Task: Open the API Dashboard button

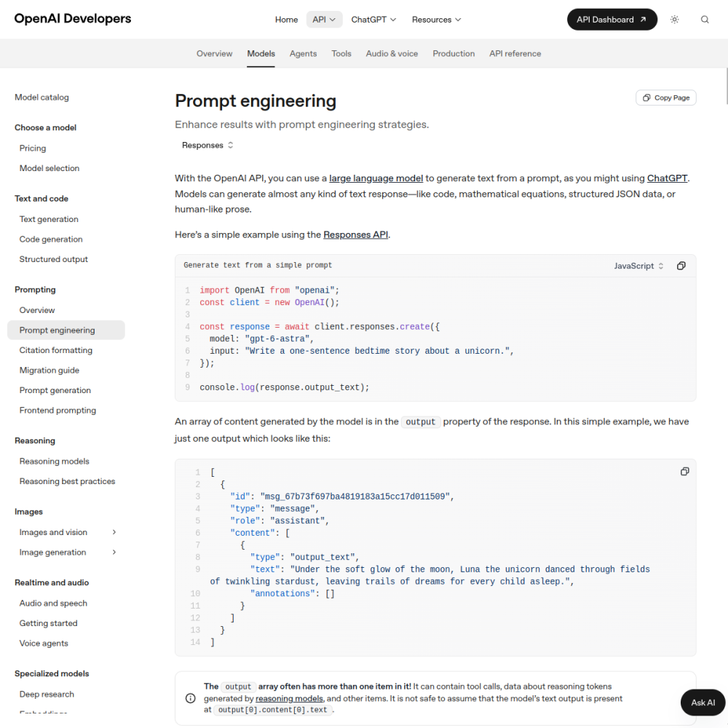Action: coord(612,20)
